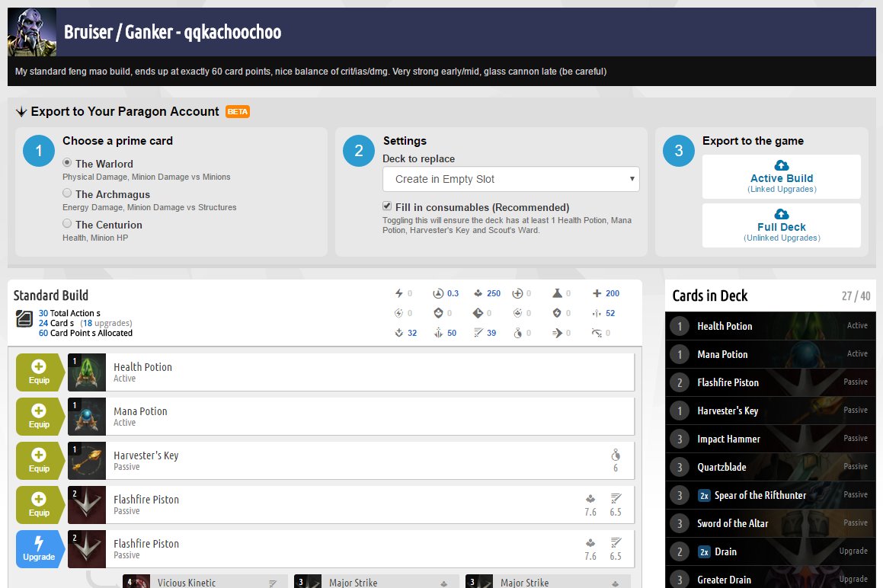Equip the Mana Potion card

click(39, 416)
